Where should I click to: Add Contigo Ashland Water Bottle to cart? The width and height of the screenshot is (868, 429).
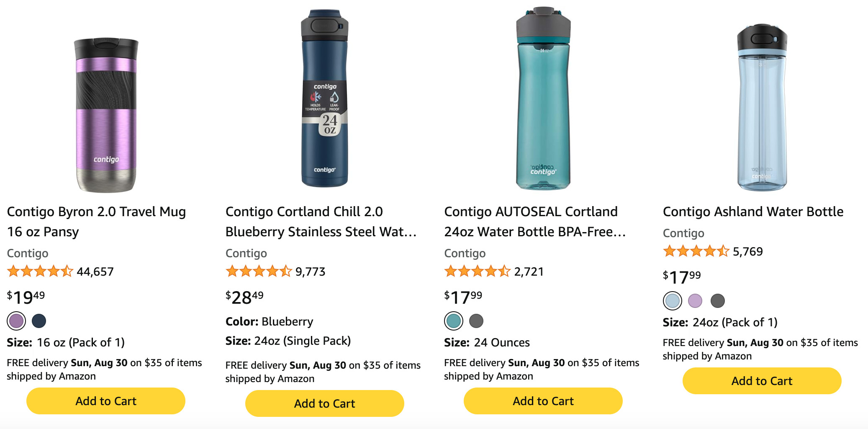click(x=762, y=381)
